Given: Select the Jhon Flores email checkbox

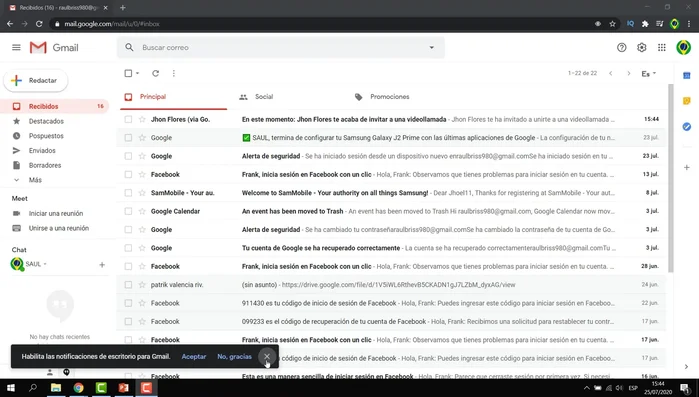Looking at the screenshot, I should click(128, 119).
